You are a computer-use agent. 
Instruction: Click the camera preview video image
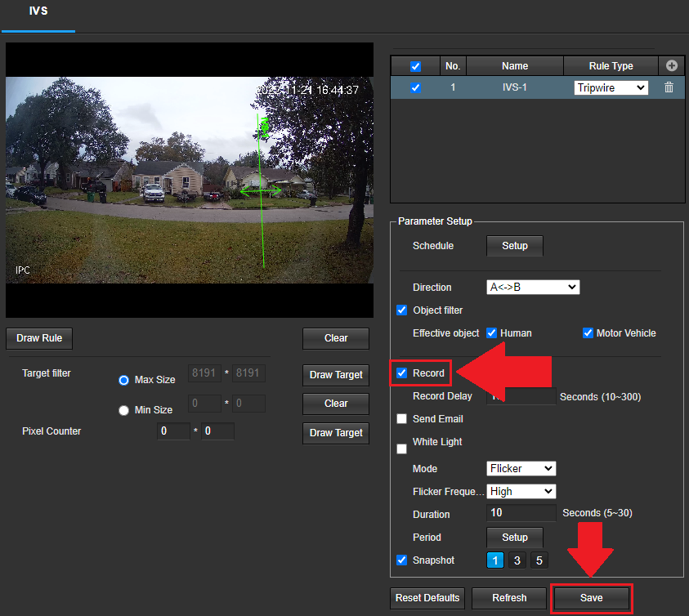click(x=190, y=180)
